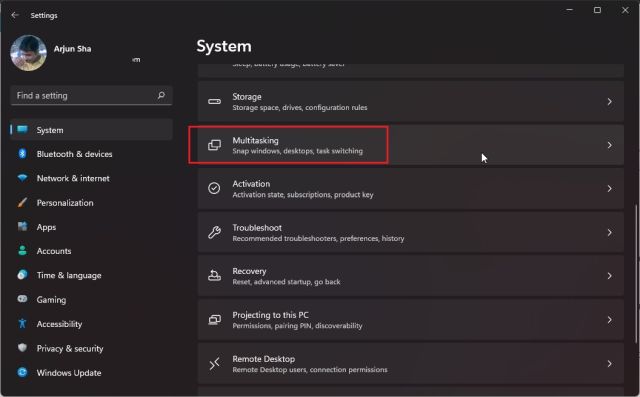
Task: Click the Activation checkmark circle icon
Action: (x=214, y=189)
